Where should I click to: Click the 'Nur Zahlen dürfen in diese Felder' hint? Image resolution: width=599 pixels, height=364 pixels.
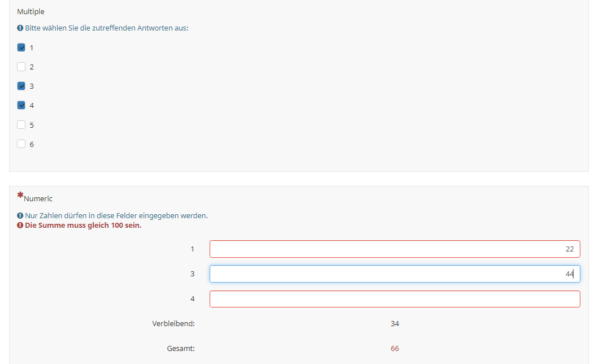tap(116, 215)
